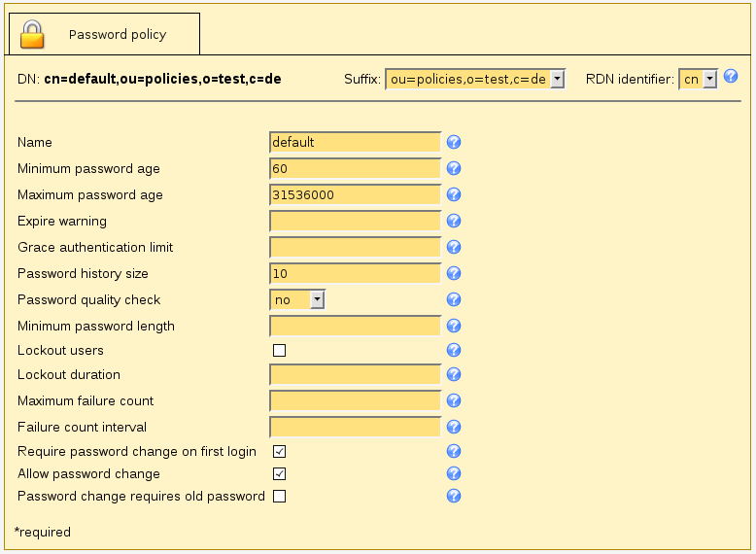Click help icon beside Expire warning
The height and width of the screenshot is (554, 756).
(x=454, y=221)
